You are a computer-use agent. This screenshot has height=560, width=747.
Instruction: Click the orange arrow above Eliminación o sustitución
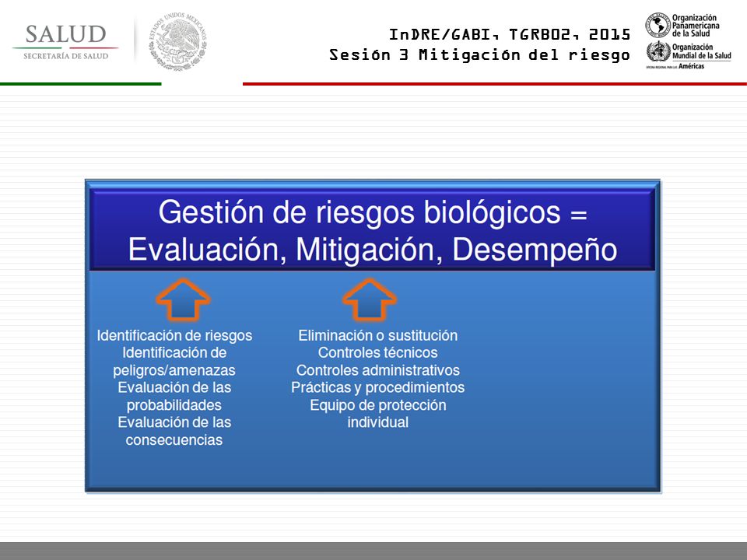[x=369, y=299]
